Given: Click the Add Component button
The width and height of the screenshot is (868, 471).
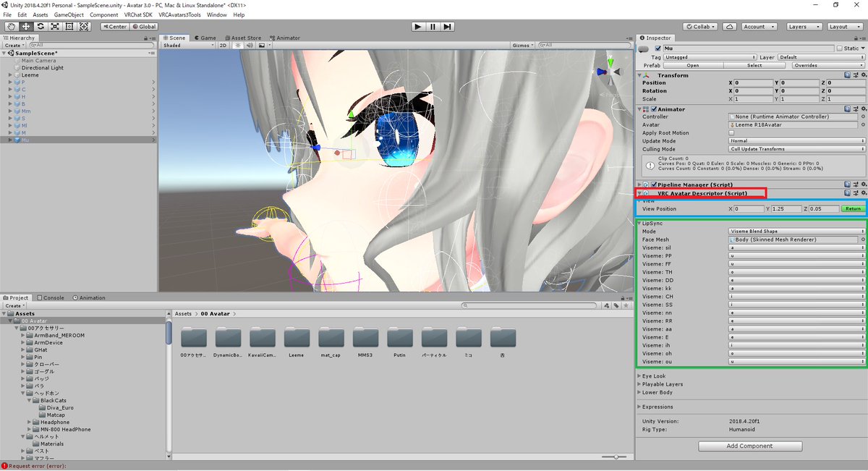Looking at the screenshot, I should [x=750, y=446].
